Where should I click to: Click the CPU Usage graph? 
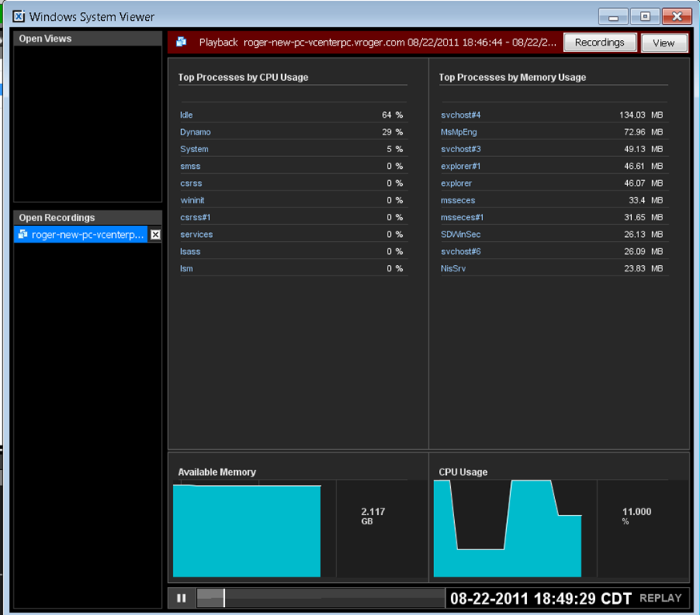coord(508,529)
